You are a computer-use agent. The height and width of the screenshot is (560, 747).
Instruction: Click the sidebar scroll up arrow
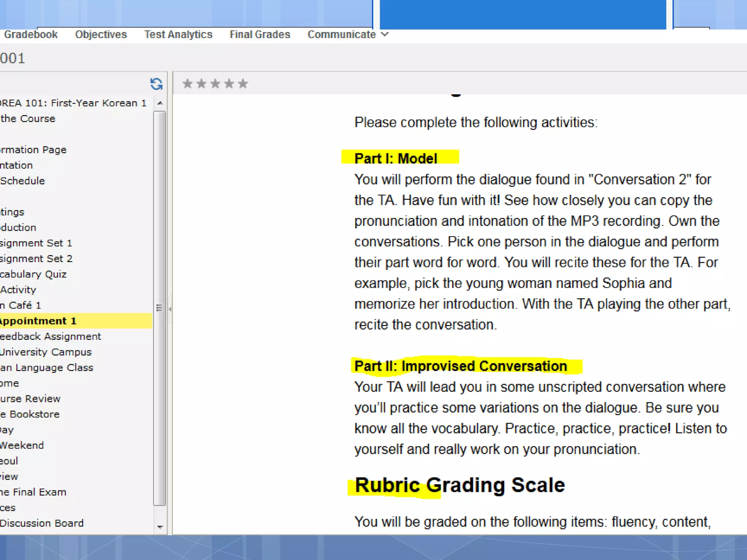pos(160,103)
